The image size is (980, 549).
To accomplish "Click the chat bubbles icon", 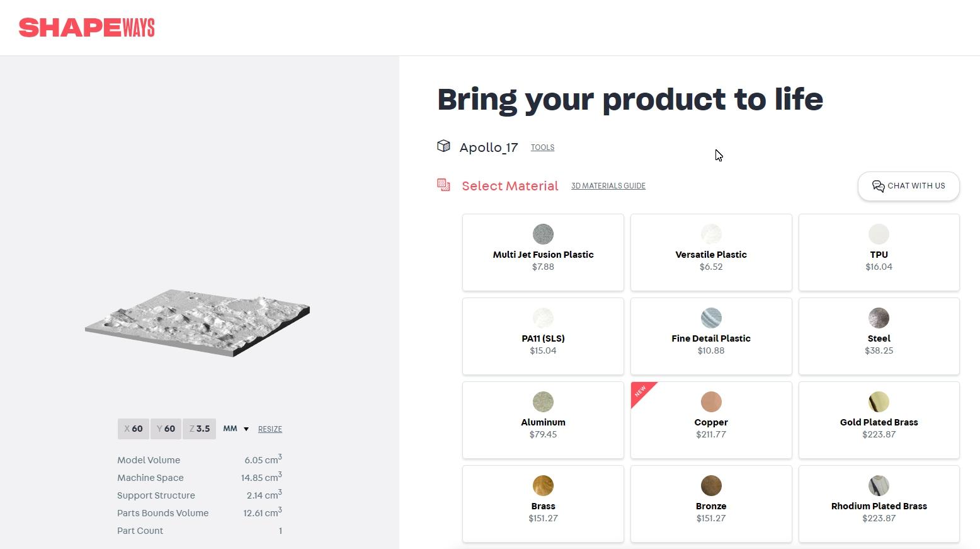I will (x=878, y=186).
